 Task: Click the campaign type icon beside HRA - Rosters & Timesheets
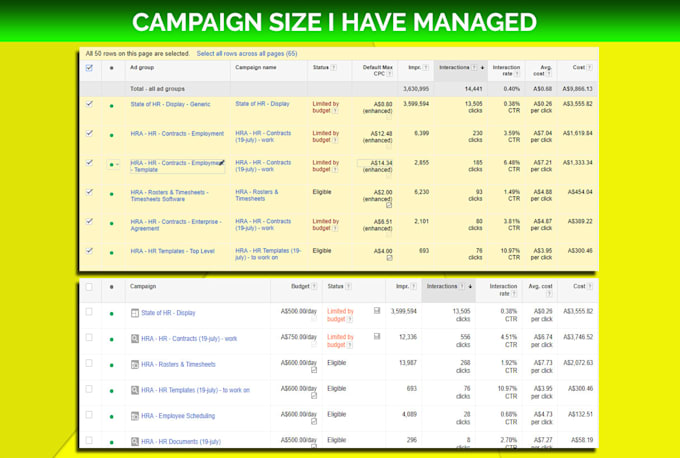click(x=135, y=364)
